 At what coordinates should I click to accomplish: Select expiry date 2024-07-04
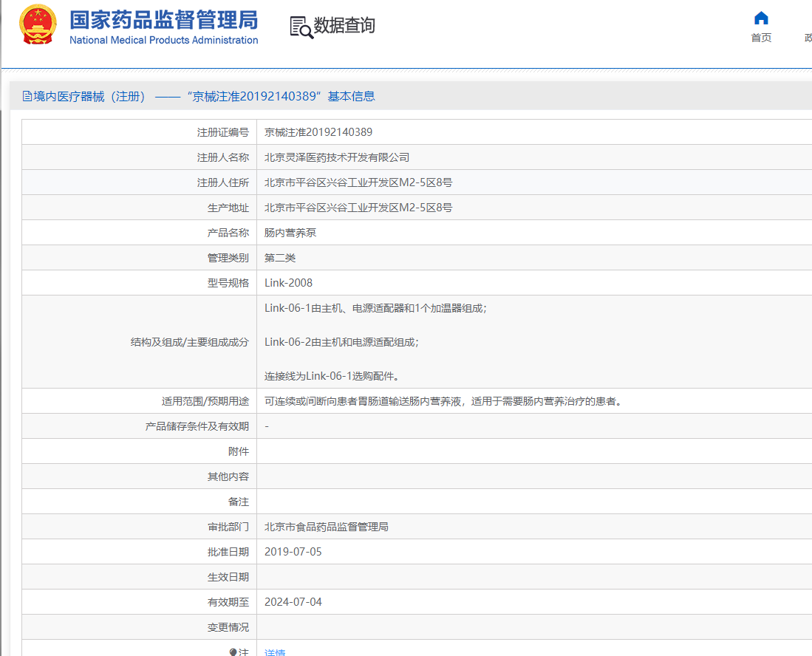[x=293, y=602]
